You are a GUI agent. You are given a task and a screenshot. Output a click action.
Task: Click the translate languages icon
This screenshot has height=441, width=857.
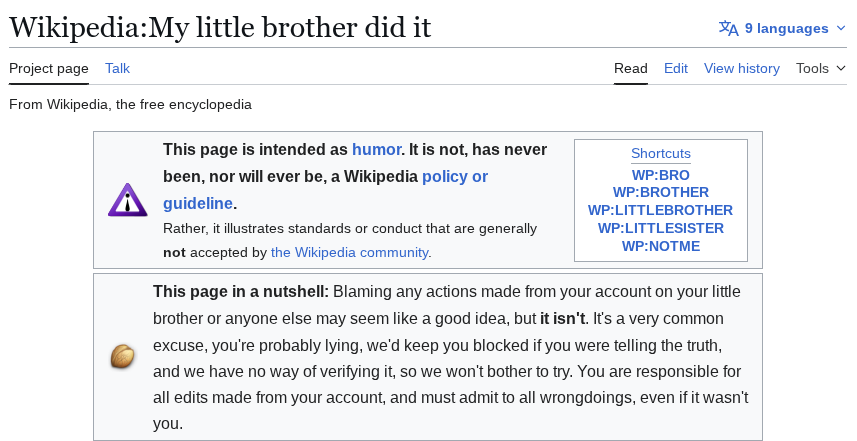pyautogui.click(x=728, y=28)
